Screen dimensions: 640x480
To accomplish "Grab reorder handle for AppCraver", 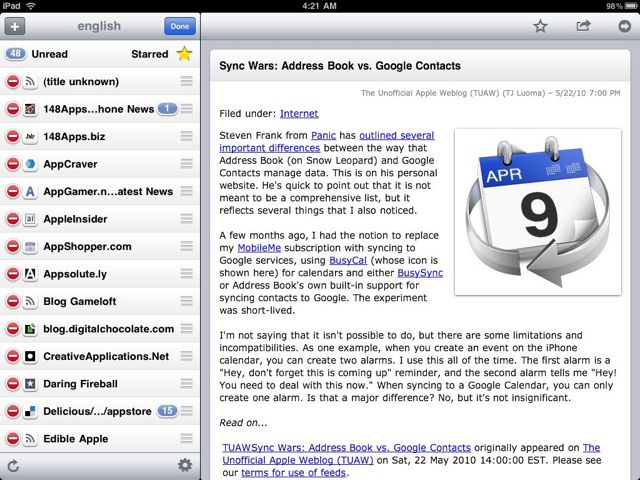I will (187, 164).
